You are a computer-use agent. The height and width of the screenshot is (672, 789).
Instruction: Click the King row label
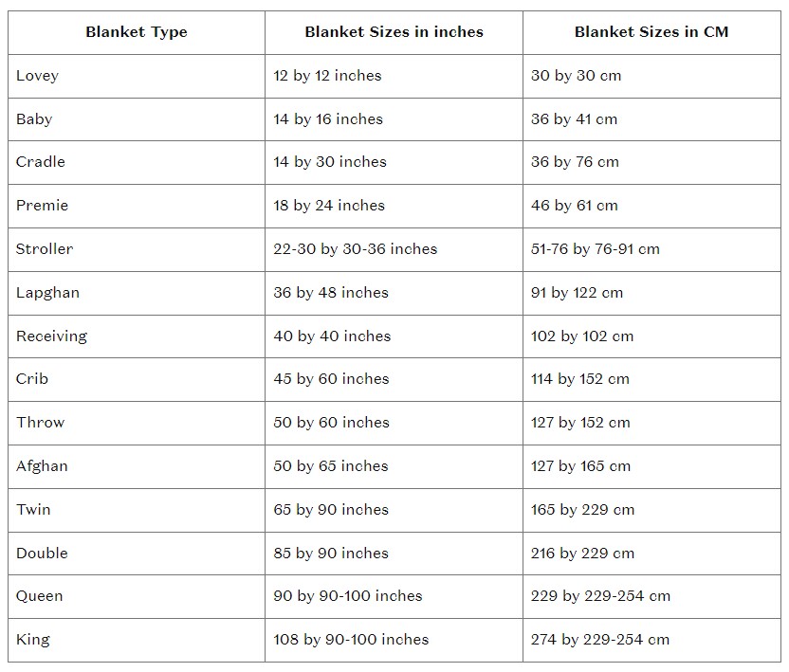pyautogui.click(x=33, y=640)
